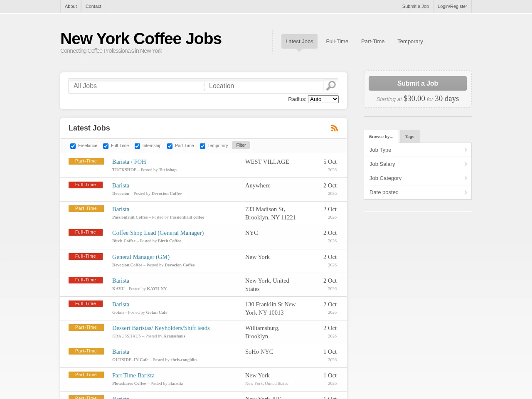Viewport: 532px width, 399px height.
Task: Open the Part Time Barista listing
Action: point(133,375)
